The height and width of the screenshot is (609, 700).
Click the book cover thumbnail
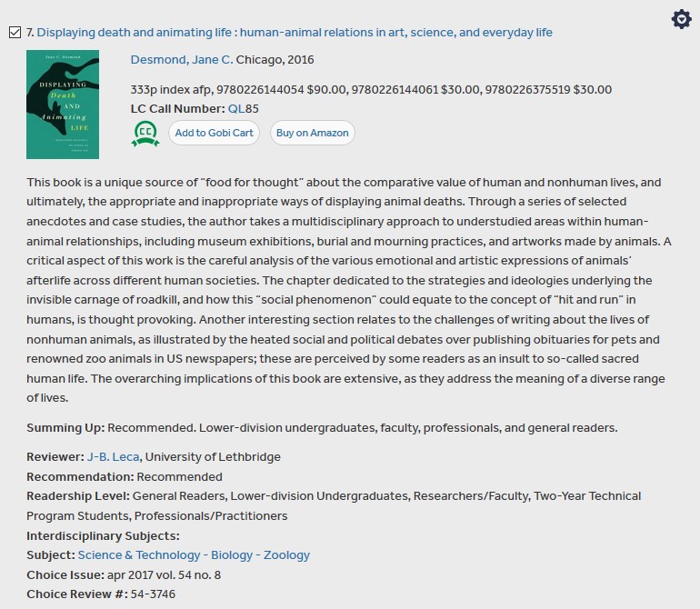[x=63, y=105]
